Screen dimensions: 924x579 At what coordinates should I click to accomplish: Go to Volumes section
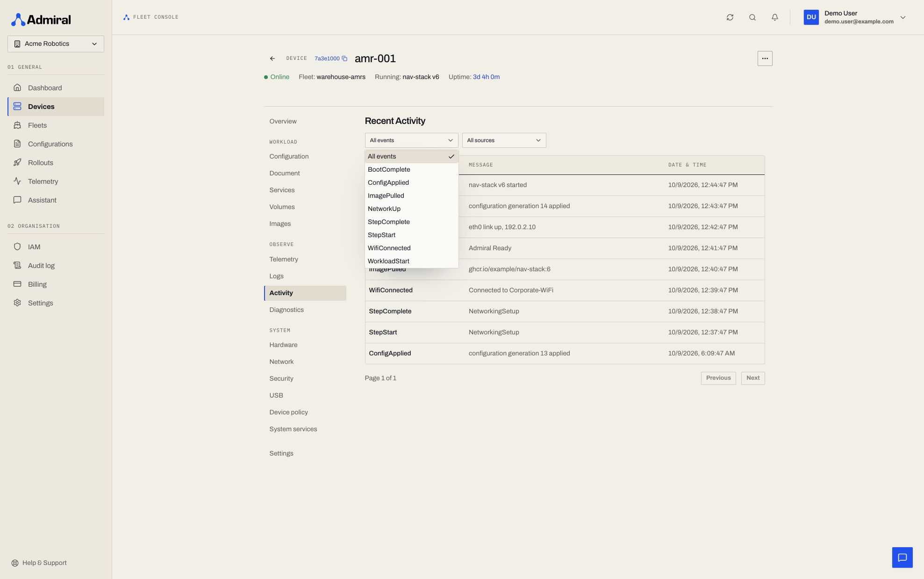pyautogui.click(x=305, y=207)
